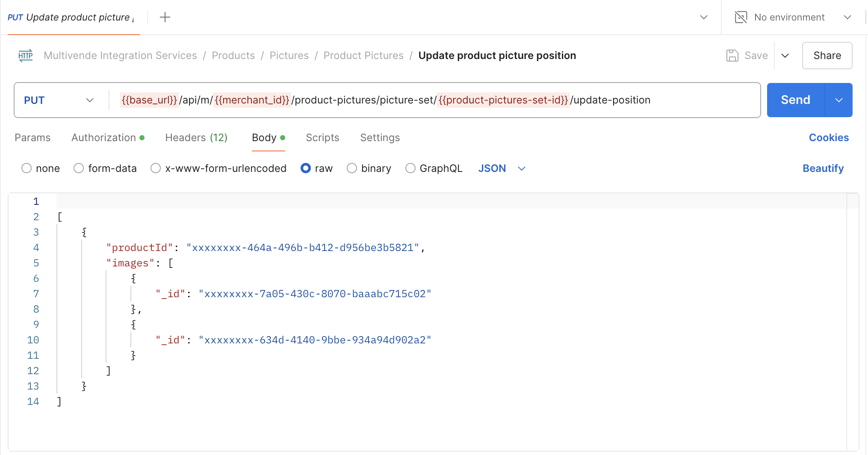Switch to the Authorization tab
The image size is (868, 455).
coord(108,138)
